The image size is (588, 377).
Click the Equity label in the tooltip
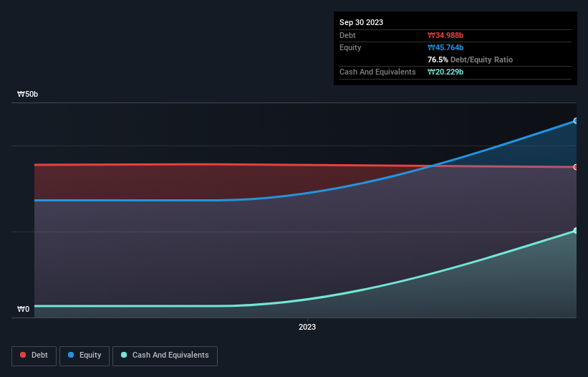tap(350, 47)
